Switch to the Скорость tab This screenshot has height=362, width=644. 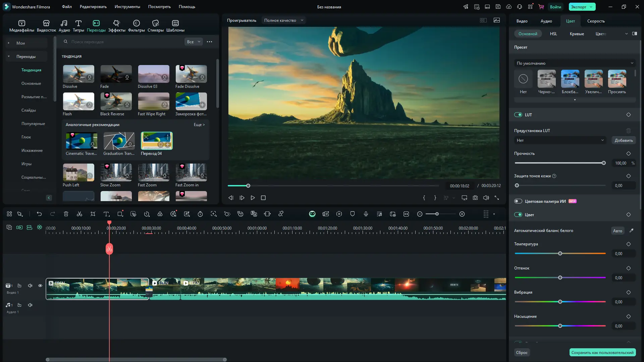[x=596, y=21]
